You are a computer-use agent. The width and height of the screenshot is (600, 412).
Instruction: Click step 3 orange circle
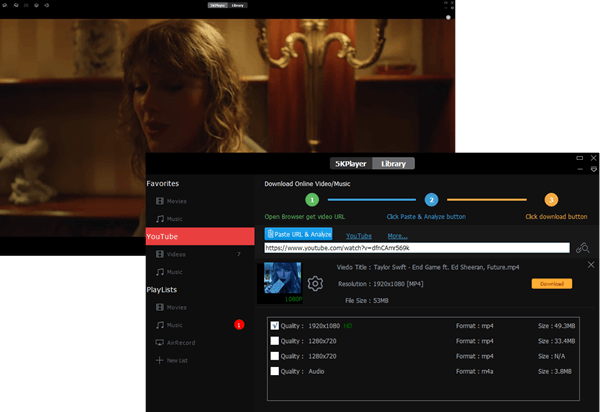tap(551, 200)
